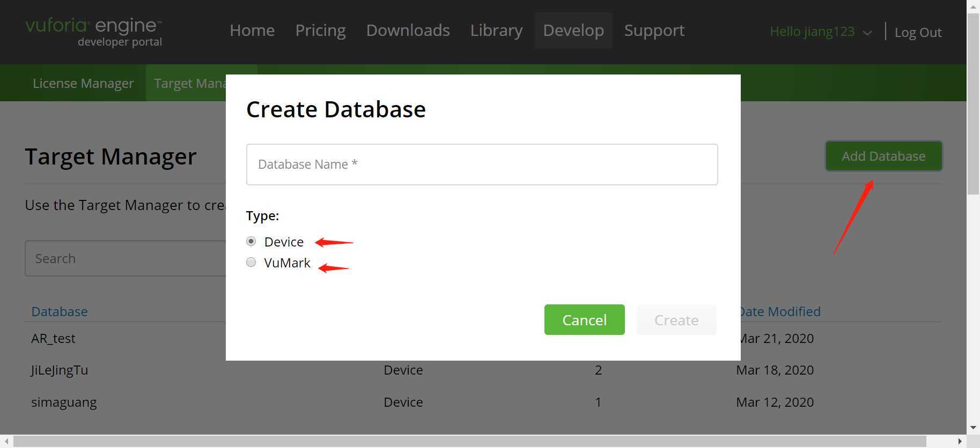Click the Mar 12, 2020 date cell
This screenshot has width=980, height=448.
coord(775,402)
